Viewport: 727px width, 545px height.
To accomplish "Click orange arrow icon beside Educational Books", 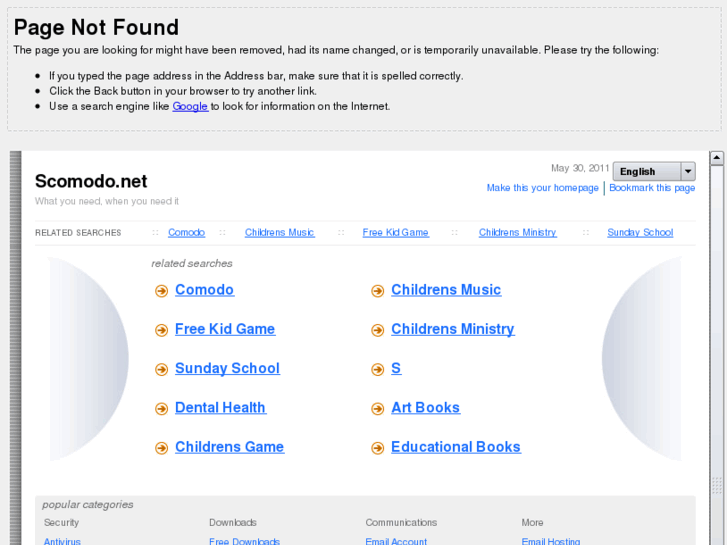I will coord(377,448).
